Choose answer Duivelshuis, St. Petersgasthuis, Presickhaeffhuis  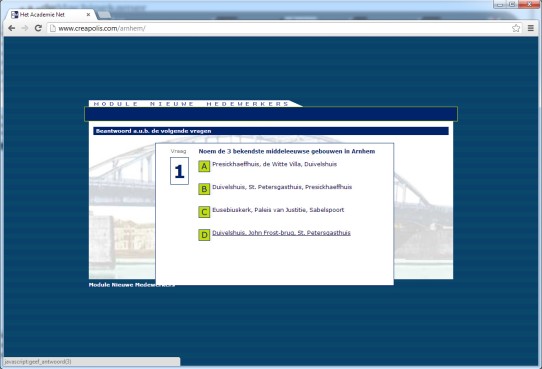(282, 187)
